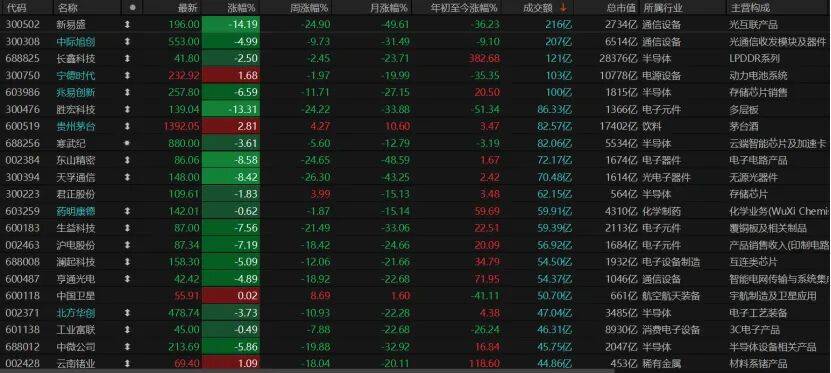Click the arrow icon beside 北方华创
831x373 pixels.
[127, 313]
